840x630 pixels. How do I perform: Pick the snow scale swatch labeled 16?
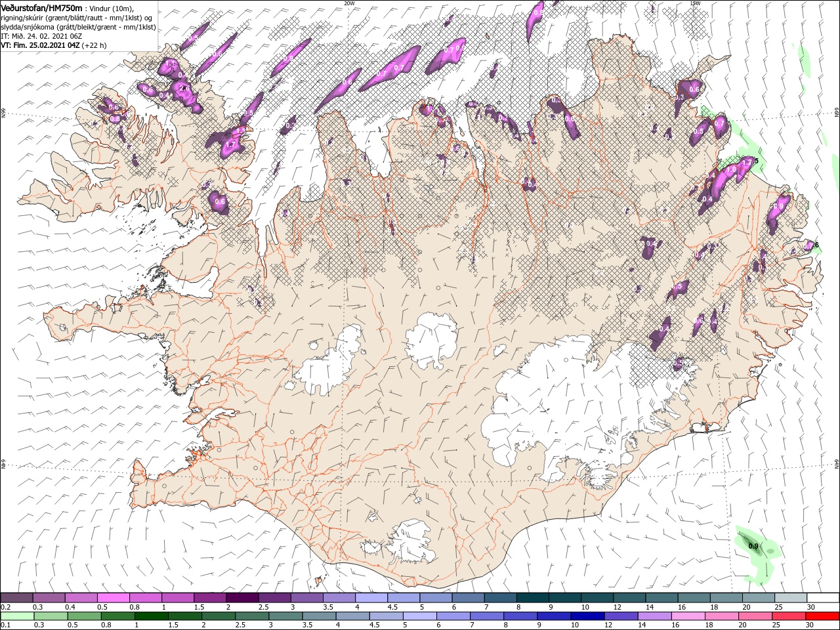[x=694, y=598]
